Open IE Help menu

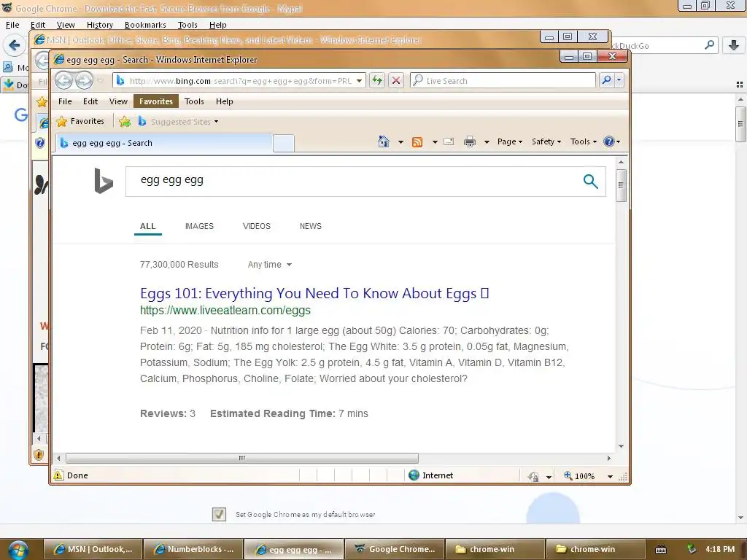(x=225, y=101)
